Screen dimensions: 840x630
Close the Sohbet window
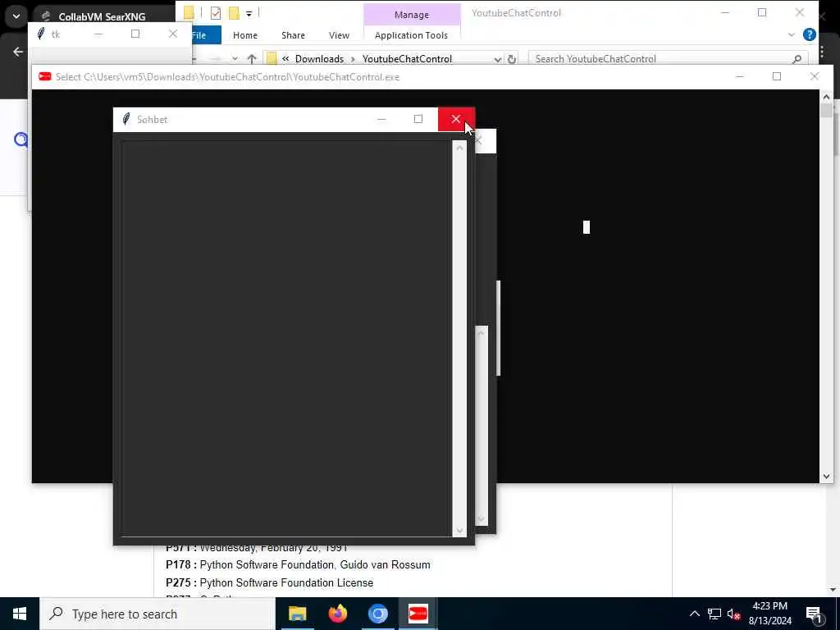[x=456, y=119]
